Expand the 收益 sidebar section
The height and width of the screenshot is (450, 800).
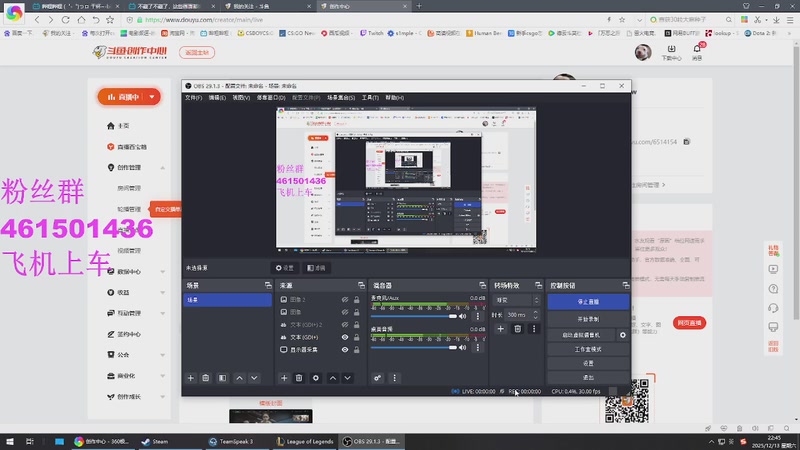[x=163, y=293]
